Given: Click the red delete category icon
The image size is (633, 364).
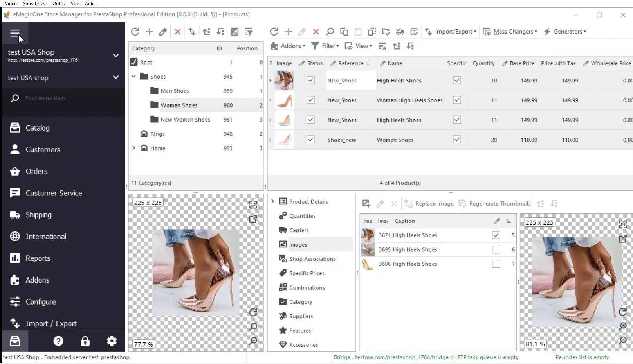Looking at the screenshot, I should click(177, 32).
